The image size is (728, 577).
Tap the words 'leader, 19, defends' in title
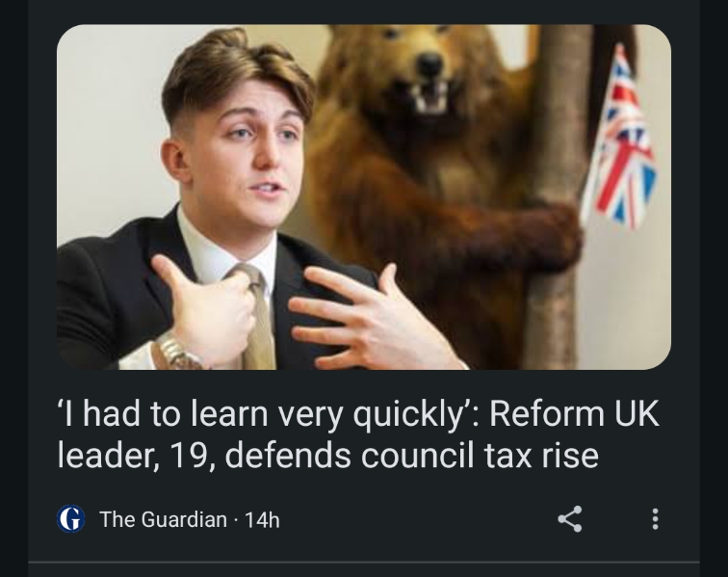204,456
